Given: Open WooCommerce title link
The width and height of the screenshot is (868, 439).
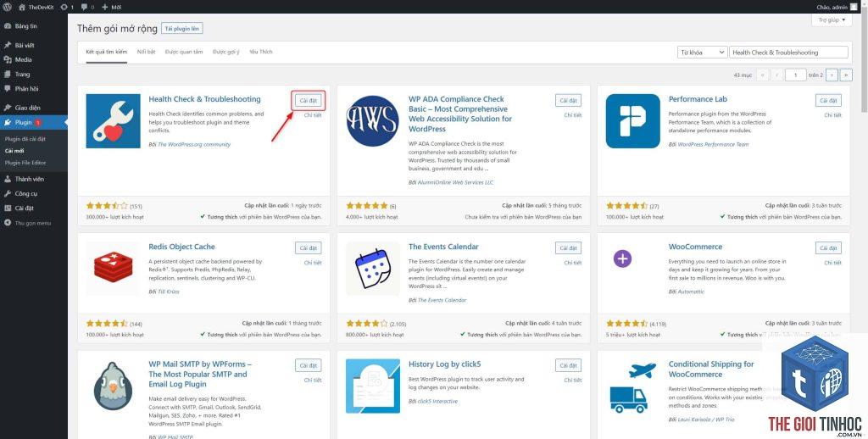Looking at the screenshot, I should coord(695,247).
